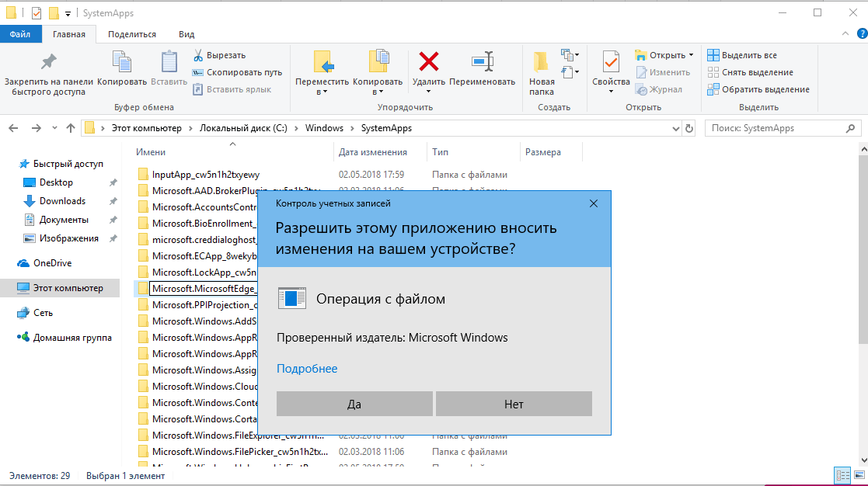Screen dimensions: 868x486
Task: Go forward with navigation arrow
Action: pyautogui.click(x=36, y=128)
